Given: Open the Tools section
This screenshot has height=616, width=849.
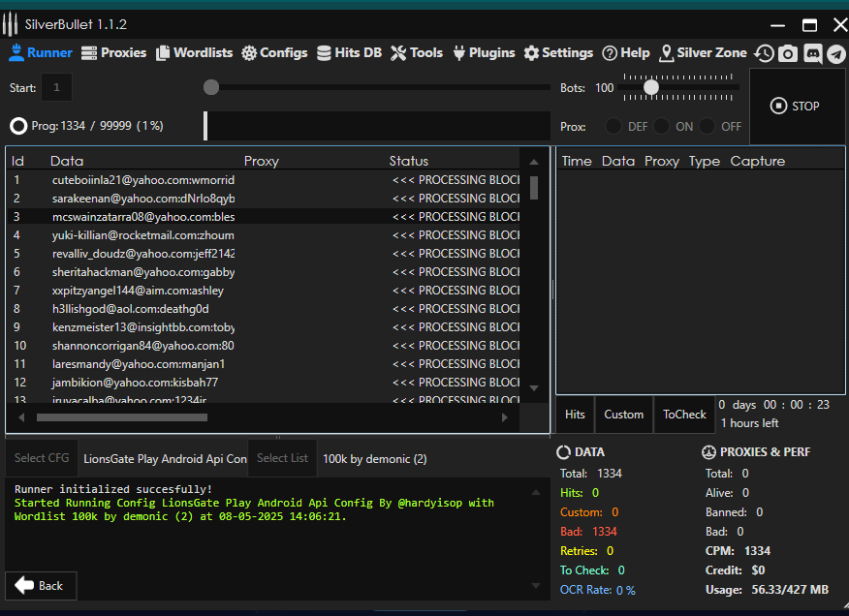Looking at the screenshot, I should tap(417, 53).
